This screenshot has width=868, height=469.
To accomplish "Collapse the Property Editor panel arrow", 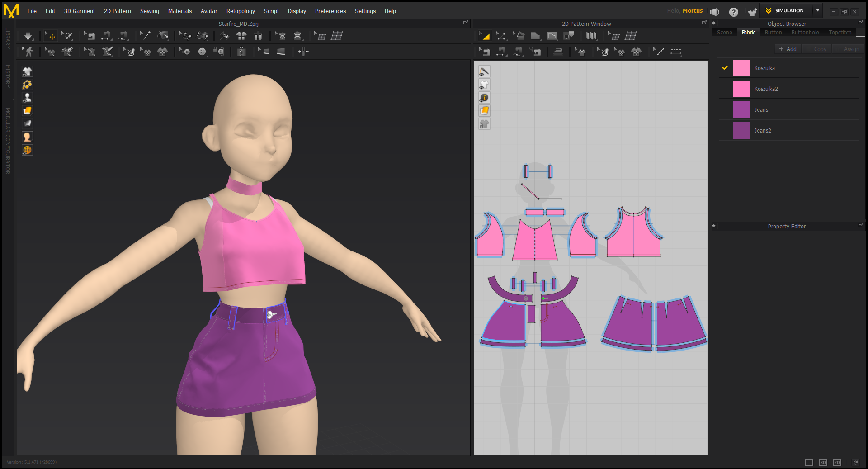I will [714, 226].
